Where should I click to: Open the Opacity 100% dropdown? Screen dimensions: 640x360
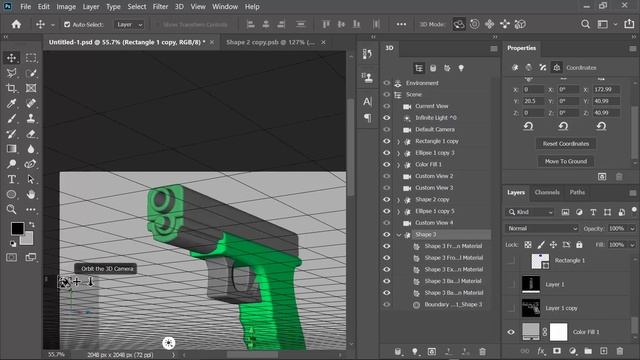(x=632, y=229)
